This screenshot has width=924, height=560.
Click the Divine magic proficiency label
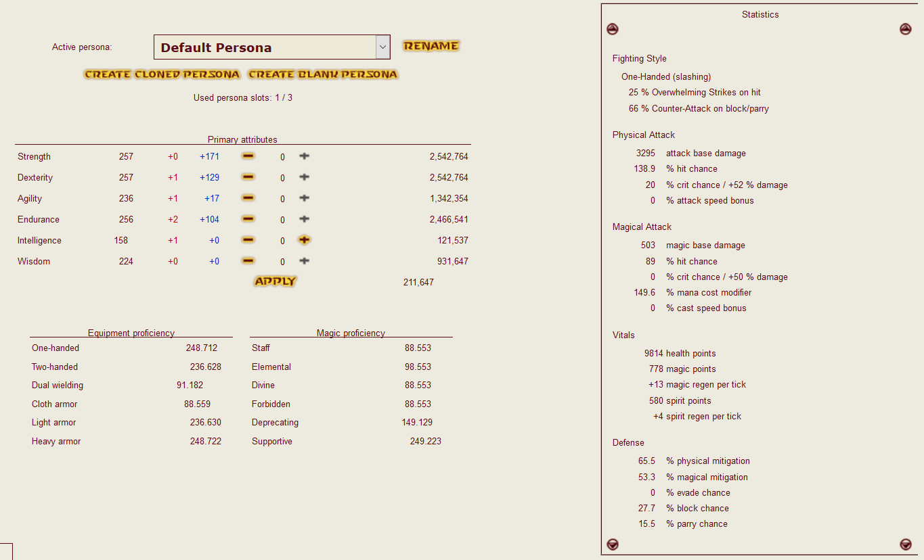pyautogui.click(x=263, y=386)
